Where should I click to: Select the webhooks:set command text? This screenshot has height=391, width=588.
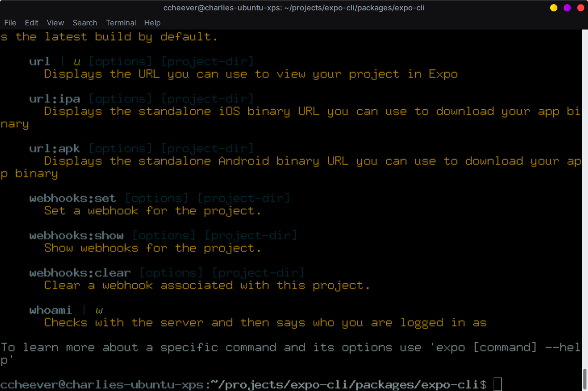(72, 198)
